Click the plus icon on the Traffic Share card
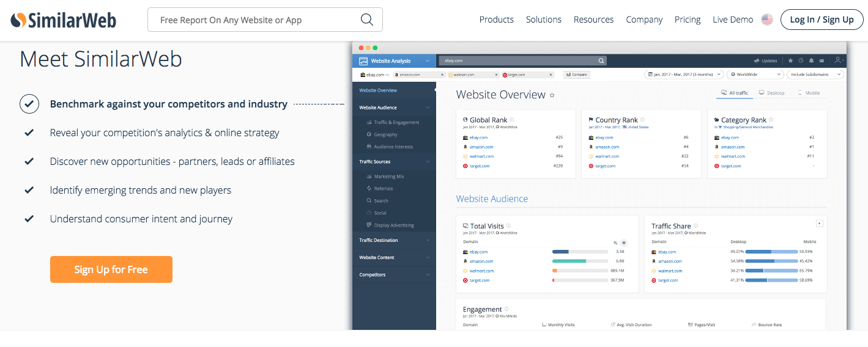868x347 pixels. point(820,223)
